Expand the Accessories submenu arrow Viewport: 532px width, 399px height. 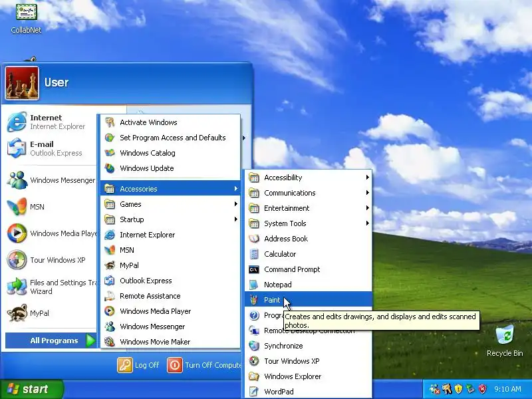pyautogui.click(x=236, y=189)
